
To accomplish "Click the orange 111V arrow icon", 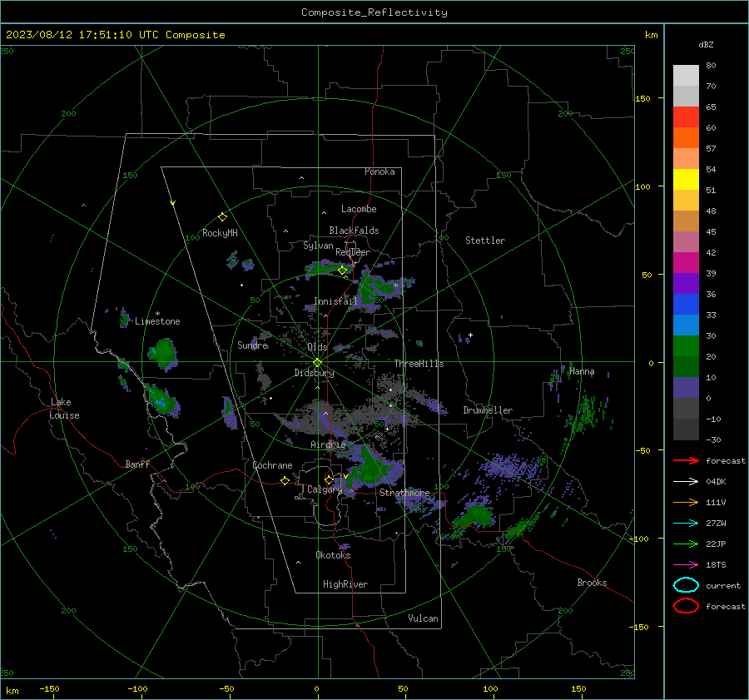I will tap(686, 502).
